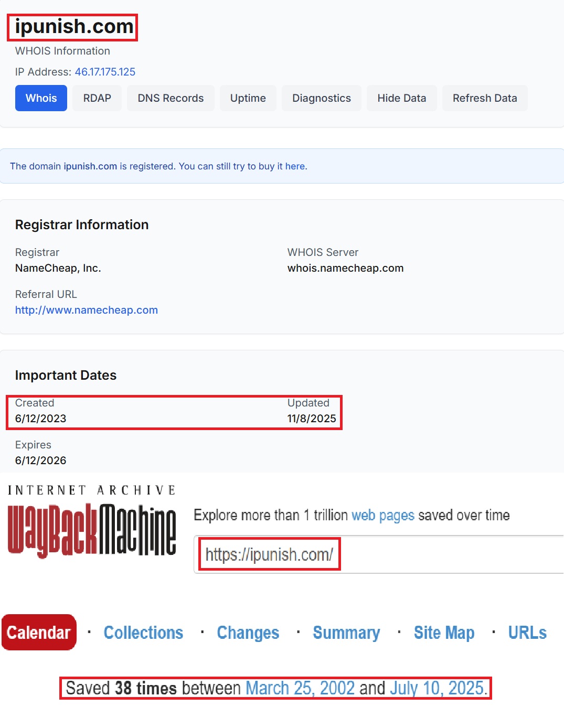
Task: Open the Diagnostics tab
Action: tap(321, 98)
